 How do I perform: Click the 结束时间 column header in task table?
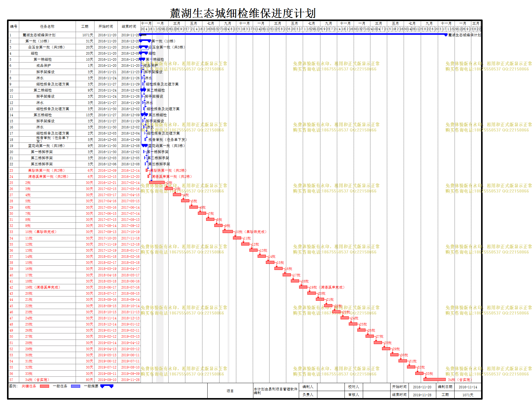(x=129, y=27)
